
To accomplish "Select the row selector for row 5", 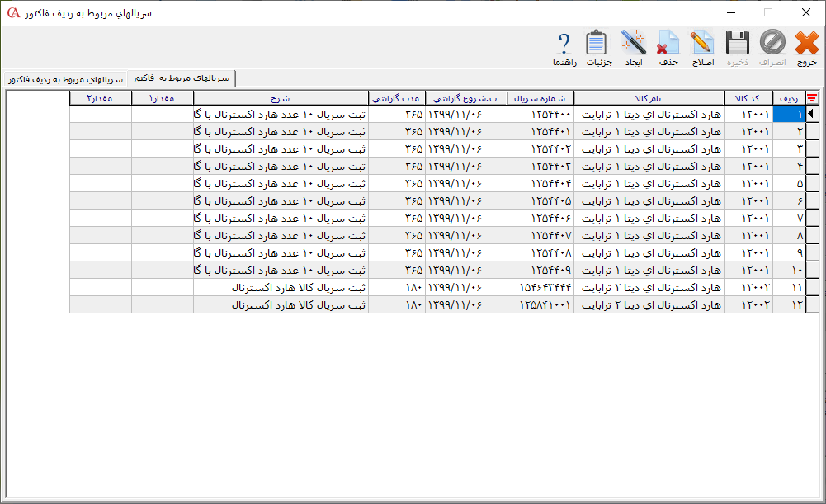I will pyautogui.click(x=812, y=183).
